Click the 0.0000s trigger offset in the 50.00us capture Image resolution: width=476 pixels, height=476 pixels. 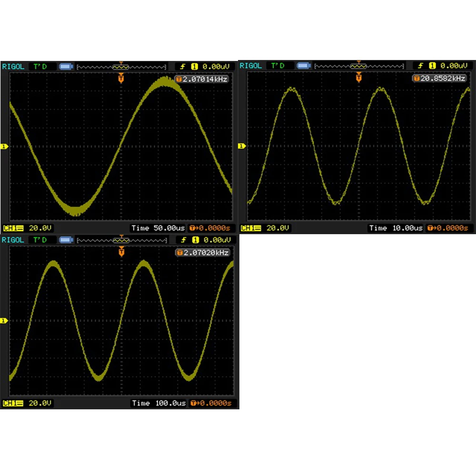[210, 228]
